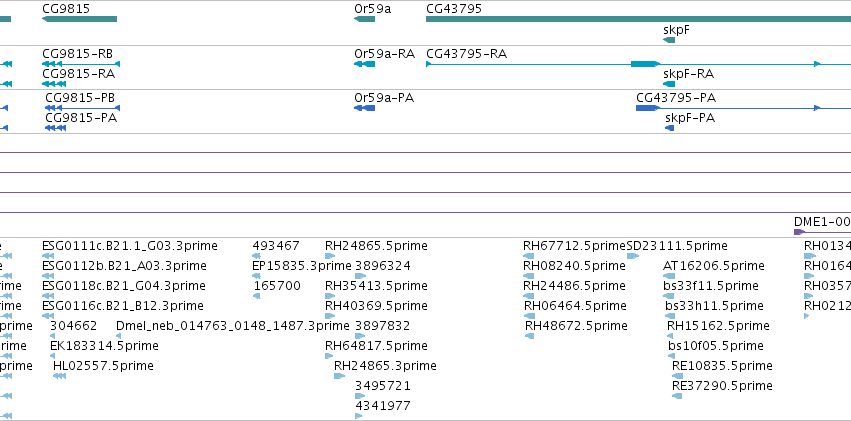Screen dimensions: 851x421
Task: Select the Or59a-RA transcript glyph
Action: coord(364,64)
